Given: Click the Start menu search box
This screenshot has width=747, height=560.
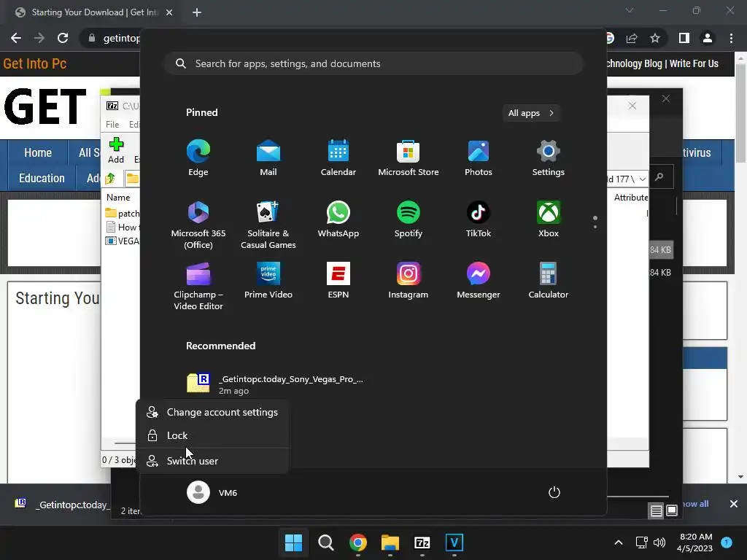Looking at the screenshot, I should click(x=373, y=64).
